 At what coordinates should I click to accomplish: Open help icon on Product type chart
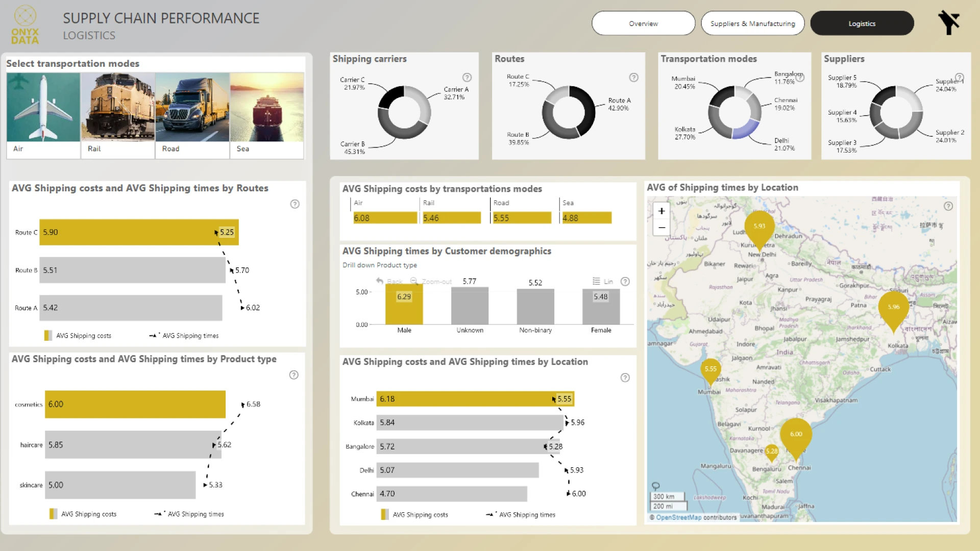(293, 375)
